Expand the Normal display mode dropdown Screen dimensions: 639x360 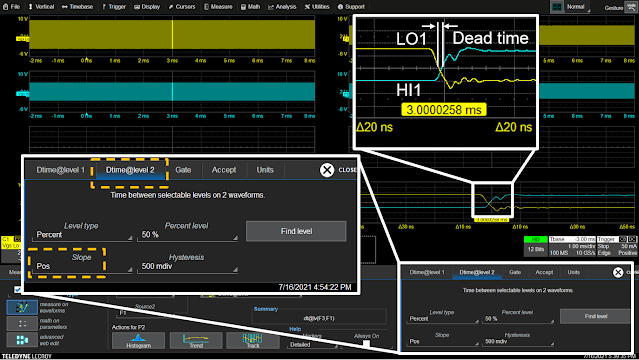click(x=577, y=7)
